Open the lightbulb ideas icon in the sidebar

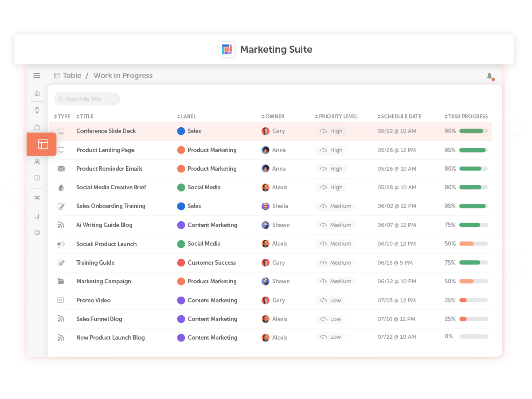(37, 110)
